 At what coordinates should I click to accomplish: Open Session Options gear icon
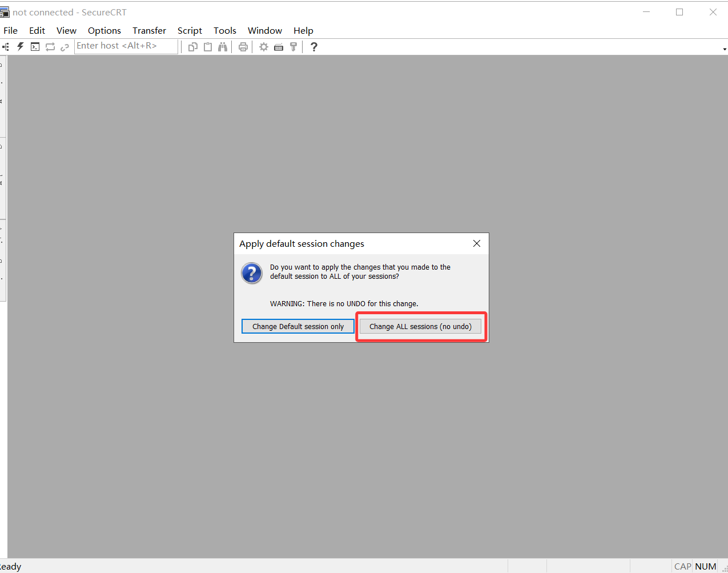(264, 47)
